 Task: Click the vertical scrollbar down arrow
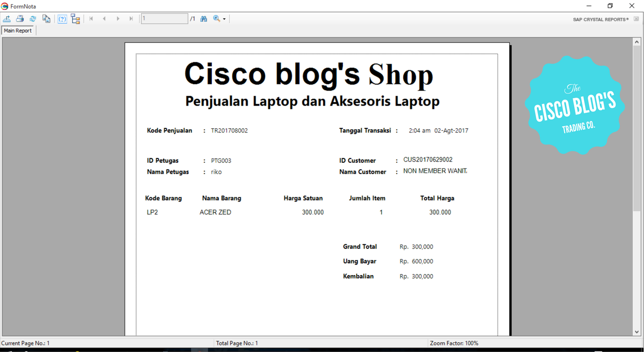pyautogui.click(x=637, y=332)
